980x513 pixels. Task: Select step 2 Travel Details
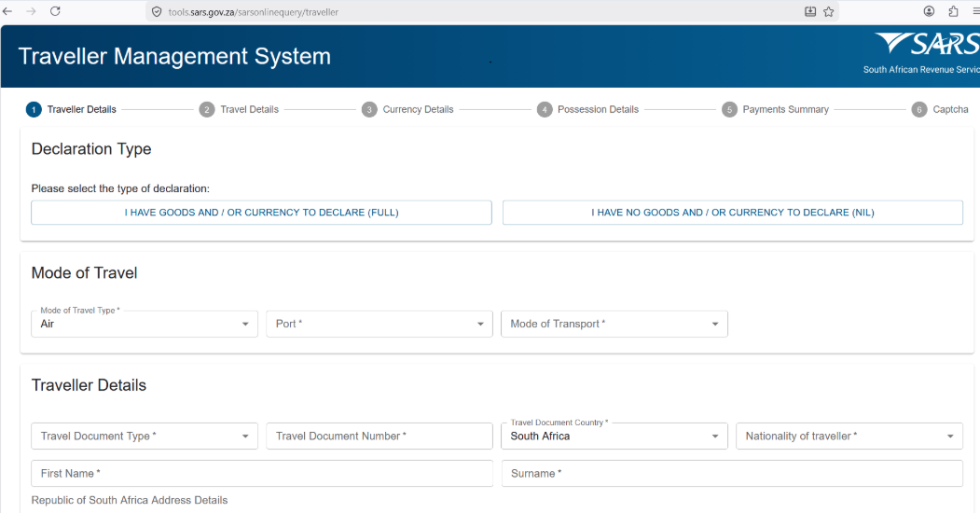pyautogui.click(x=240, y=109)
